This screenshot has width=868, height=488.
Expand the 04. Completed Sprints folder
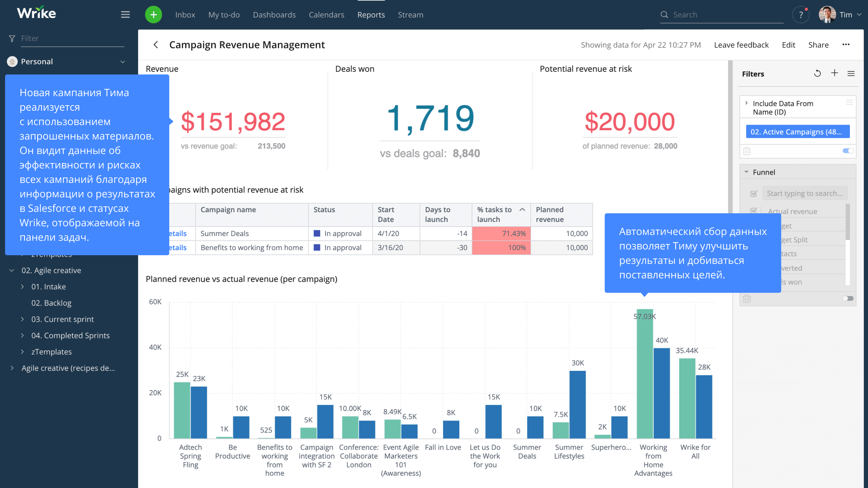click(x=22, y=335)
